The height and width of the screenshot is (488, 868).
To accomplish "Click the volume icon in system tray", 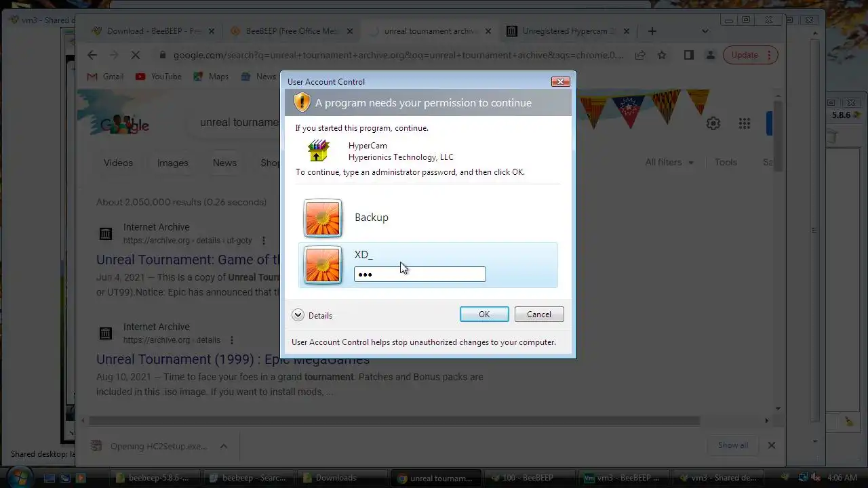I will (x=815, y=478).
